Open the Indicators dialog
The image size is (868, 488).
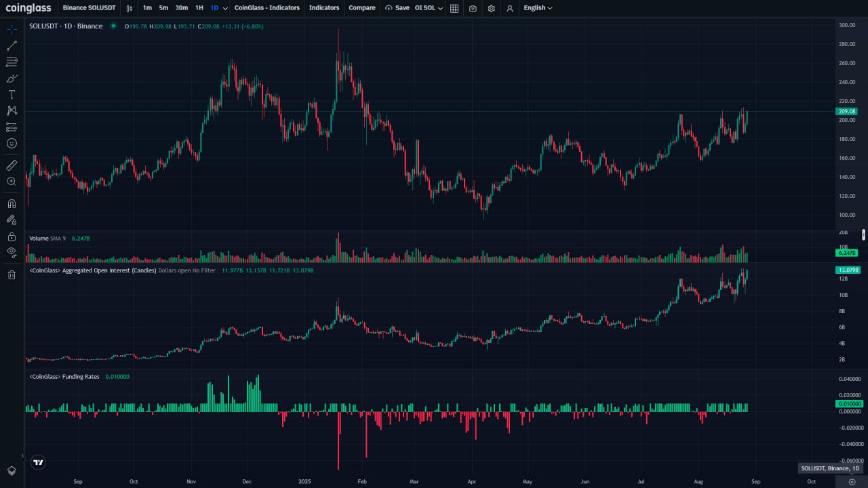tap(324, 8)
